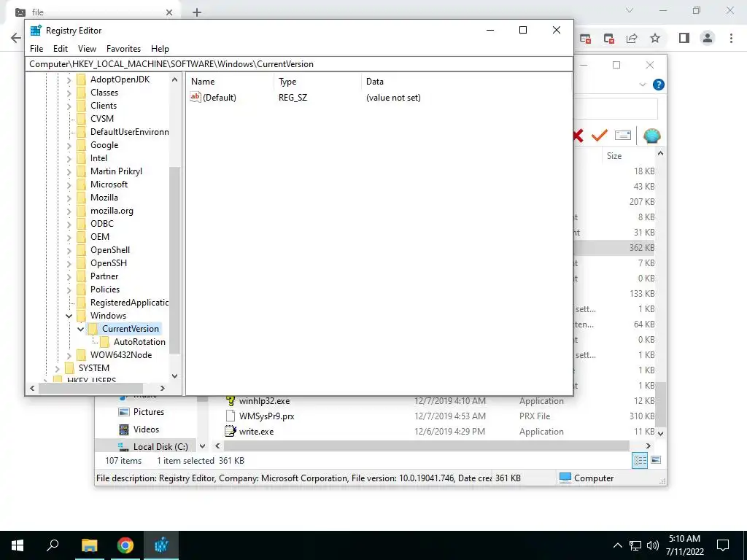Click the shell globe icon in file manager
The height and width of the screenshot is (560, 747).
click(x=651, y=136)
